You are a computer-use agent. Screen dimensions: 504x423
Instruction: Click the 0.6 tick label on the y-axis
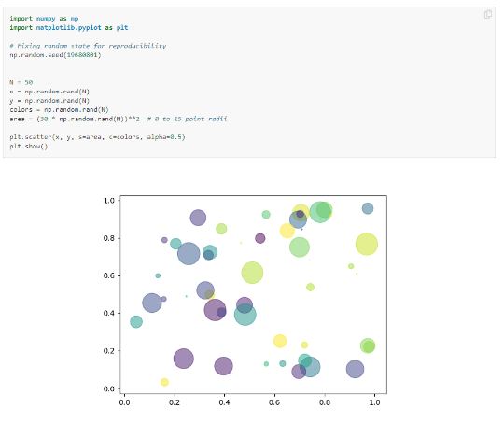coord(109,275)
